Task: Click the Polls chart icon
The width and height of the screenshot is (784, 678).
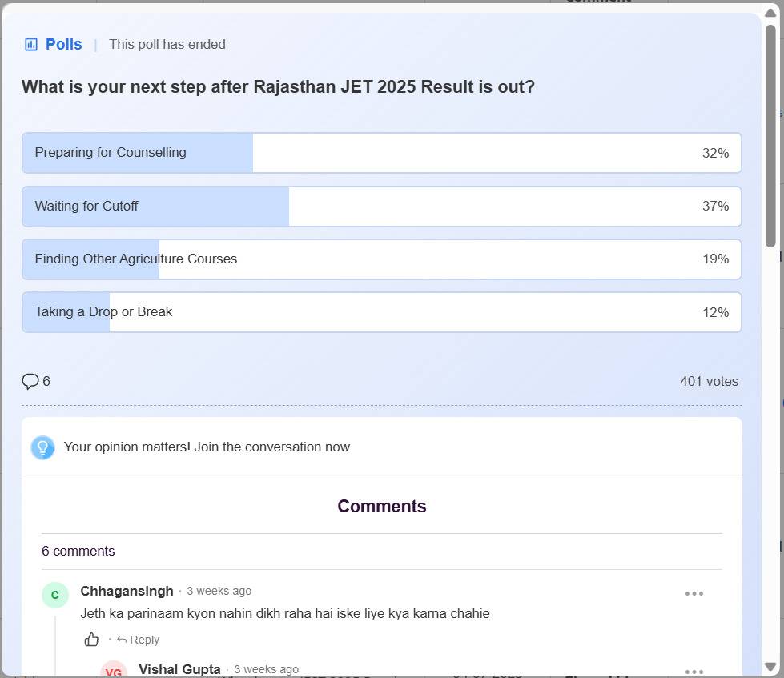Action: click(31, 45)
